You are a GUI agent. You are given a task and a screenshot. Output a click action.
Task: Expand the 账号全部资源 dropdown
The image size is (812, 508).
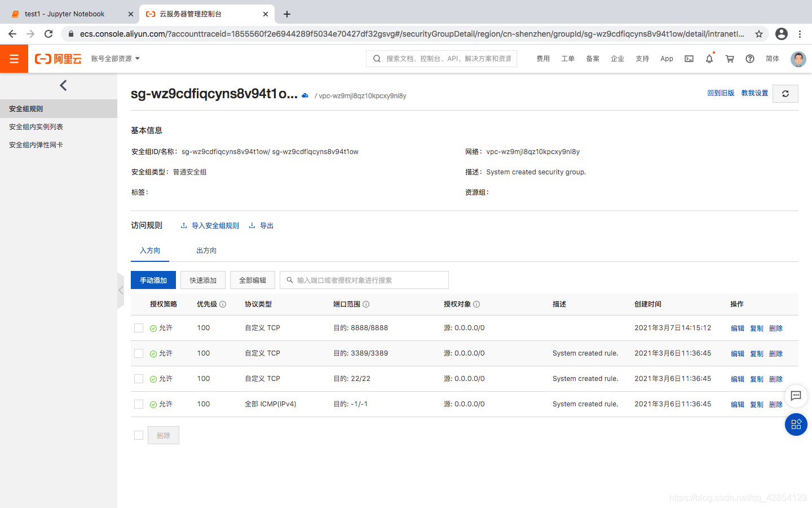pyautogui.click(x=116, y=59)
